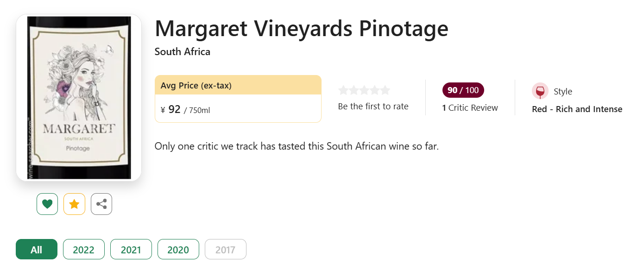Click the yellow star icon below the bottle

pos(74,204)
